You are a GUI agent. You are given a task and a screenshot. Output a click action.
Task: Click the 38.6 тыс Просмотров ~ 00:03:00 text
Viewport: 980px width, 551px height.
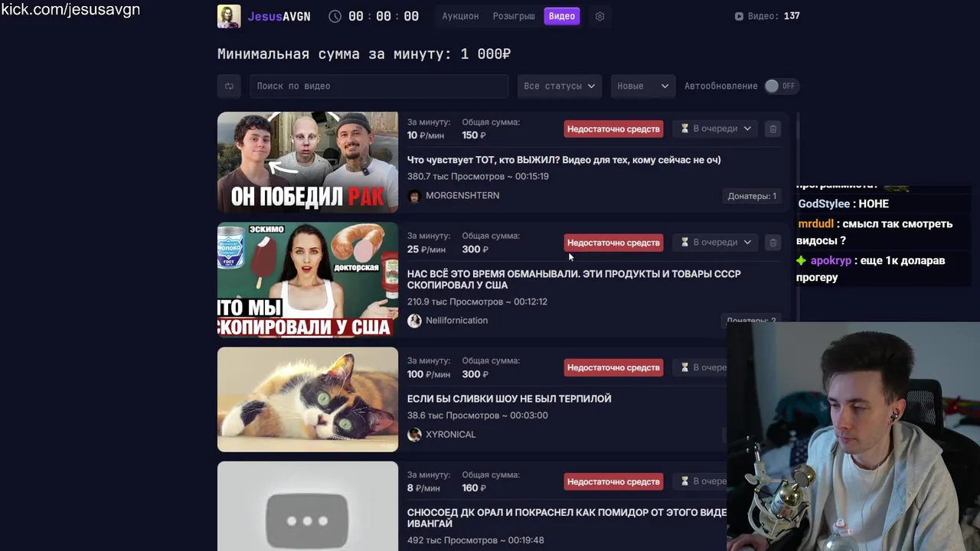[x=478, y=416]
